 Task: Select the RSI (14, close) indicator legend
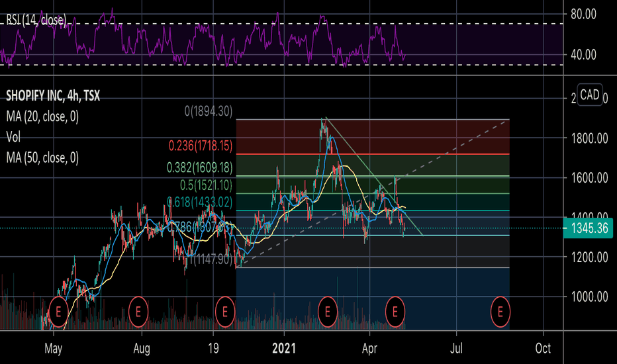[x=36, y=20]
